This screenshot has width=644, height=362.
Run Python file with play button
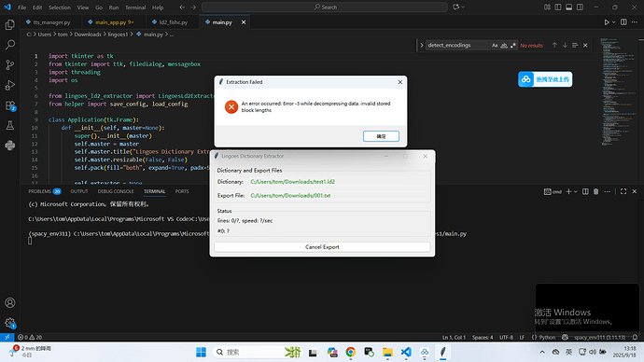coord(607,22)
